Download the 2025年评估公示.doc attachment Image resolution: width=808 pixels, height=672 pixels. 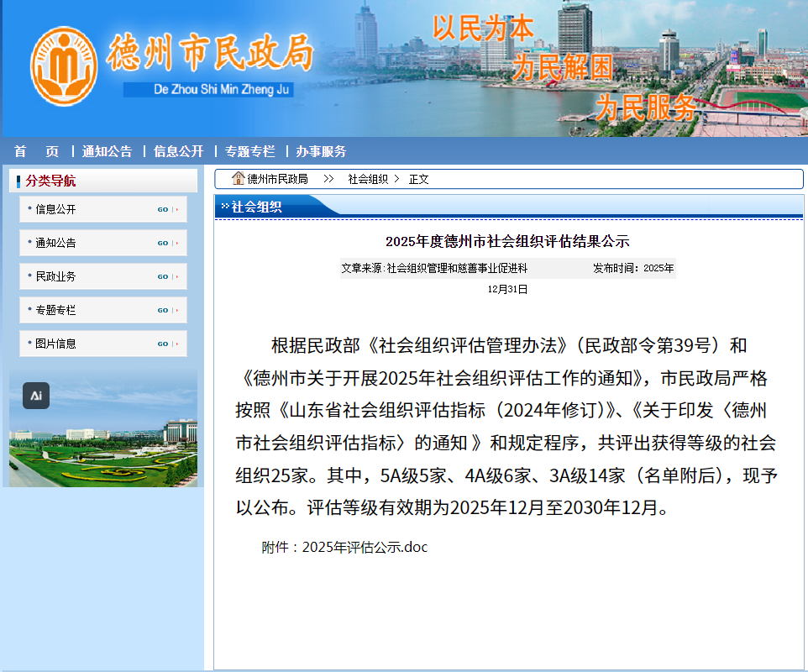tap(365, 547)
